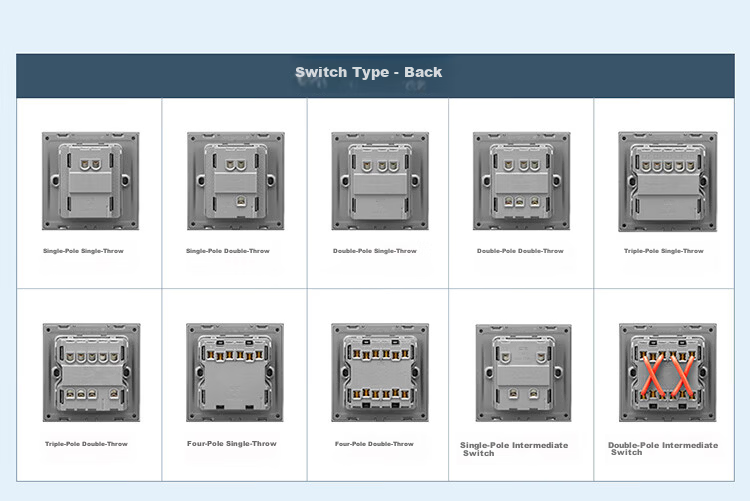750x501 pixels.
Task: Click the Single-Pole Double-Throw switch image
Action: (x=236, y=181)
